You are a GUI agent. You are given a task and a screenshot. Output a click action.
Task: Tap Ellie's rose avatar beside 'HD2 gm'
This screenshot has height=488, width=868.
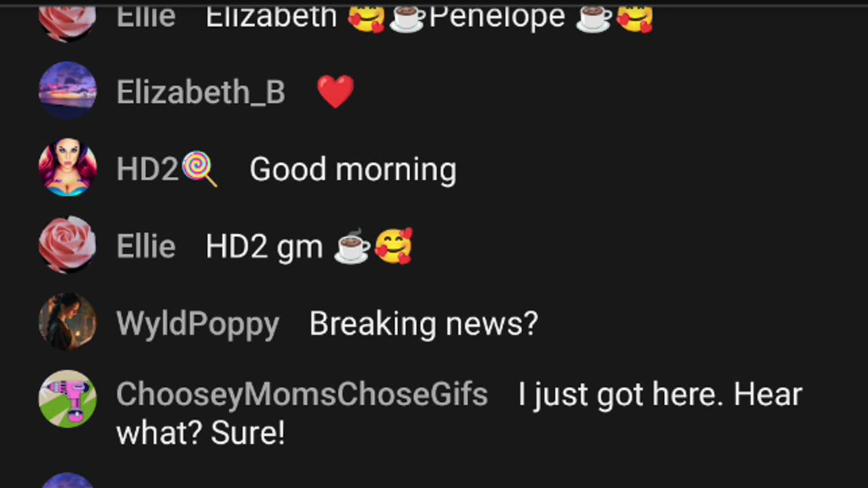67,245
